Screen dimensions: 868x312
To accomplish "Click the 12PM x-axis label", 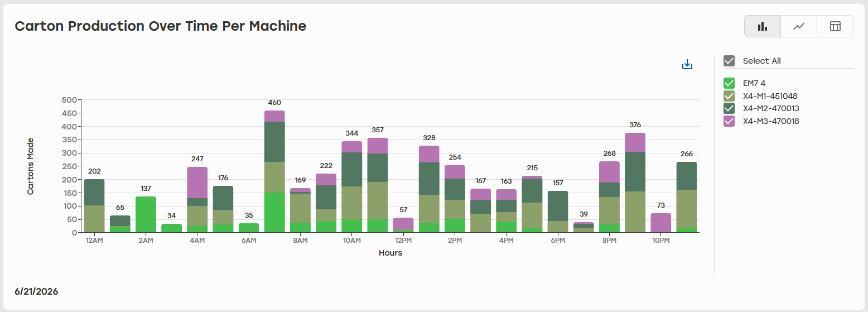I will coord(403,241).
